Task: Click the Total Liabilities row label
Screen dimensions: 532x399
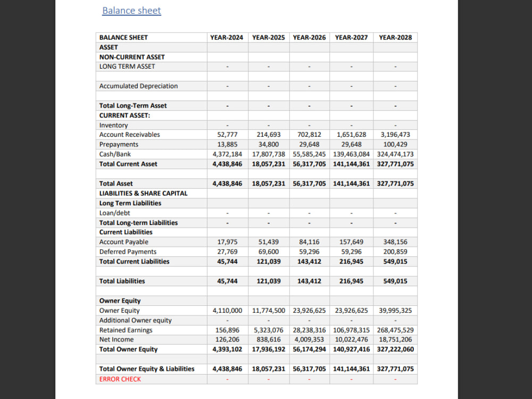Action: (122, 281)
